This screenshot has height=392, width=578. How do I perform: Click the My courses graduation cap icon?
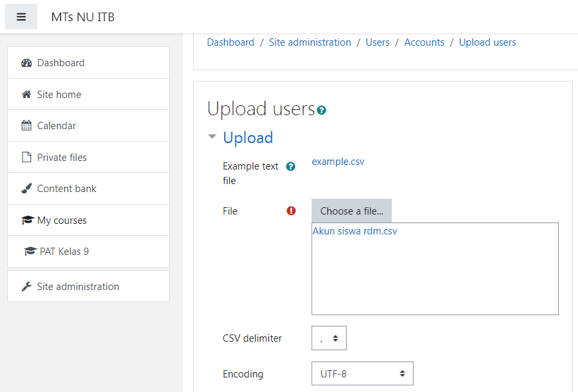(28, 220)
